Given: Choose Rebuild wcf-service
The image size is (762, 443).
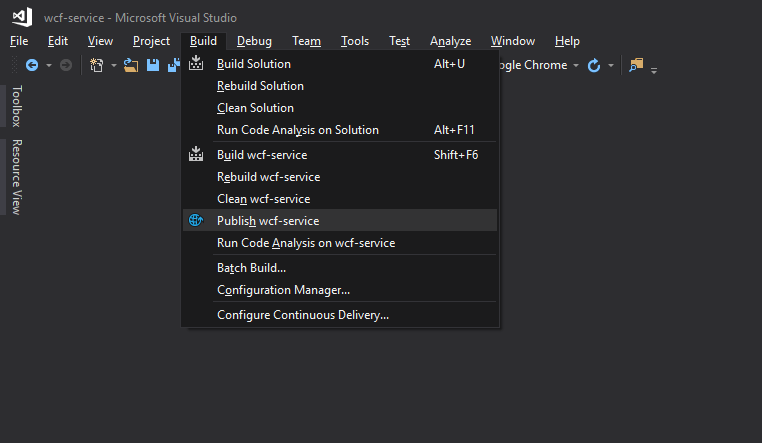Looking at the screenshot, I should (x=340, y=177).
